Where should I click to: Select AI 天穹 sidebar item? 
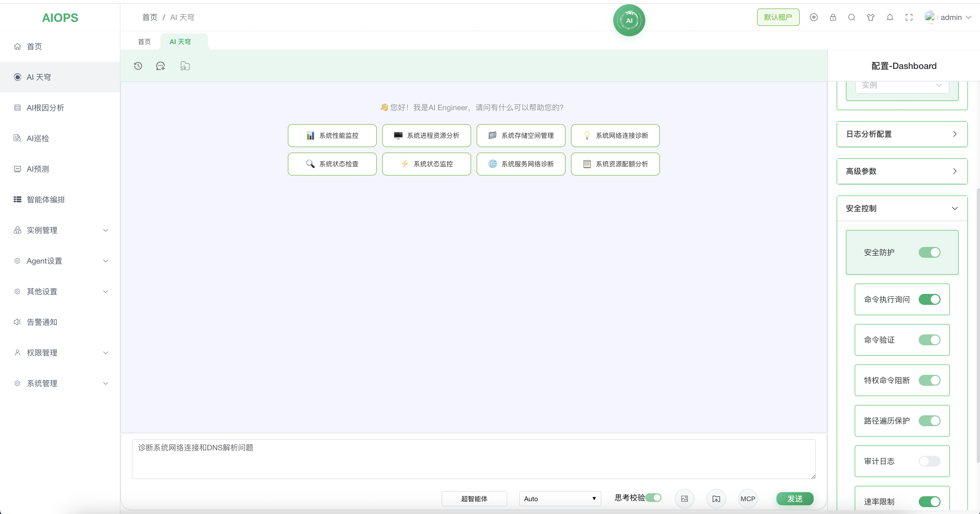60,77
